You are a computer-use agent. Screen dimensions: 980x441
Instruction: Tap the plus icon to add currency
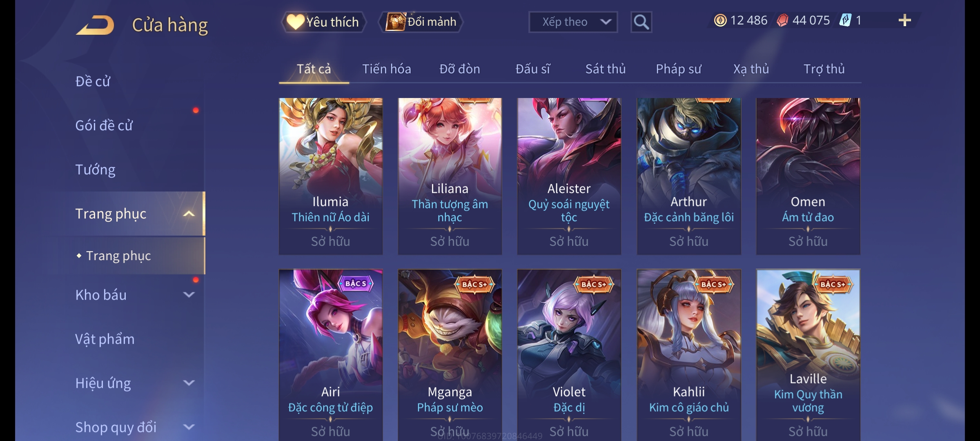pyautogui.click(x=904, y=20)
